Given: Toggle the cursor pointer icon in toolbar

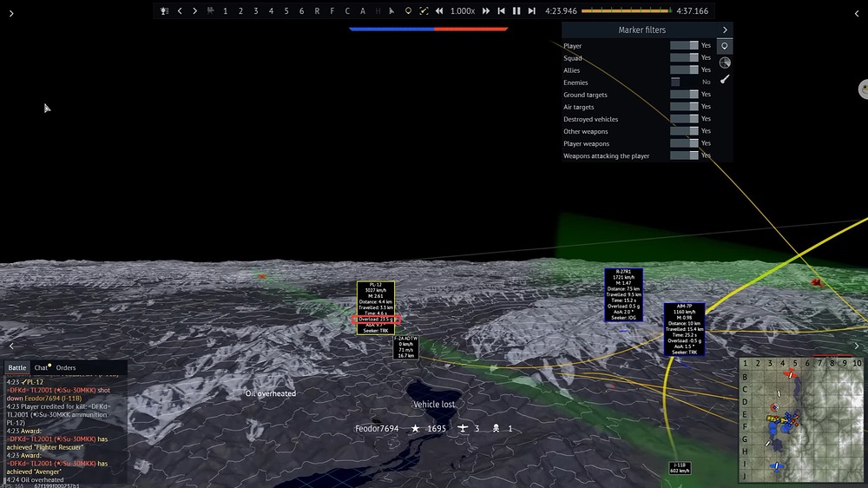Looking at the screenshot, I should pyautogui.click(x=392, y=11).
